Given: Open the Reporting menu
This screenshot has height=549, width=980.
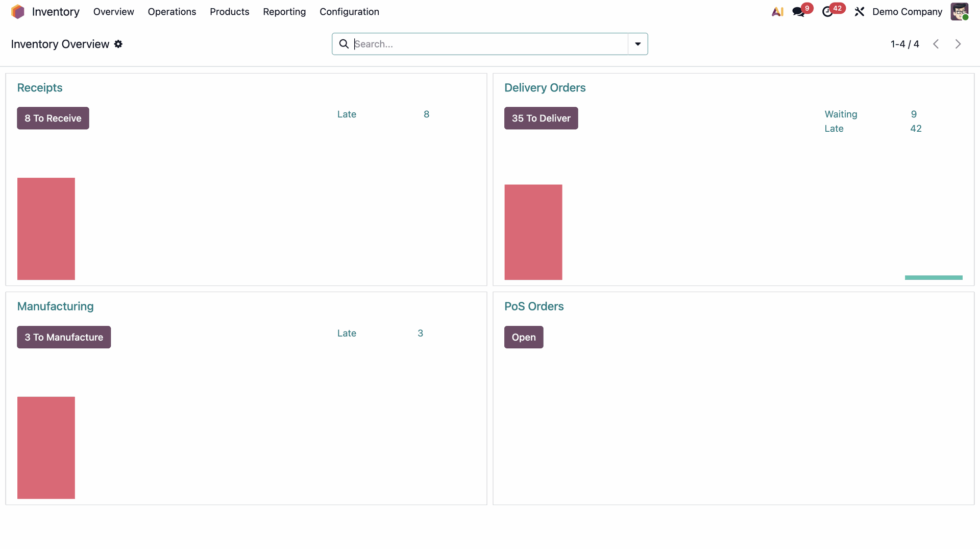Looking at the screenshot, I should [284, 12].
